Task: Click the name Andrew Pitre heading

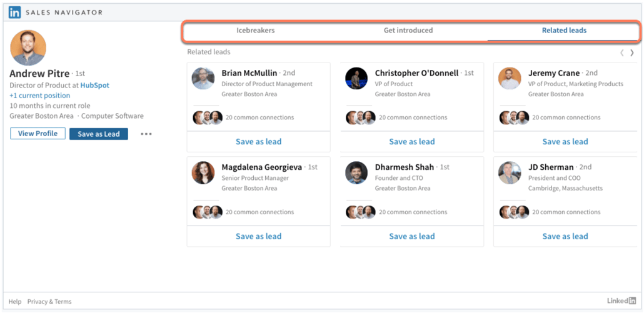Action: pyautogui.click(x=39, y=74)
